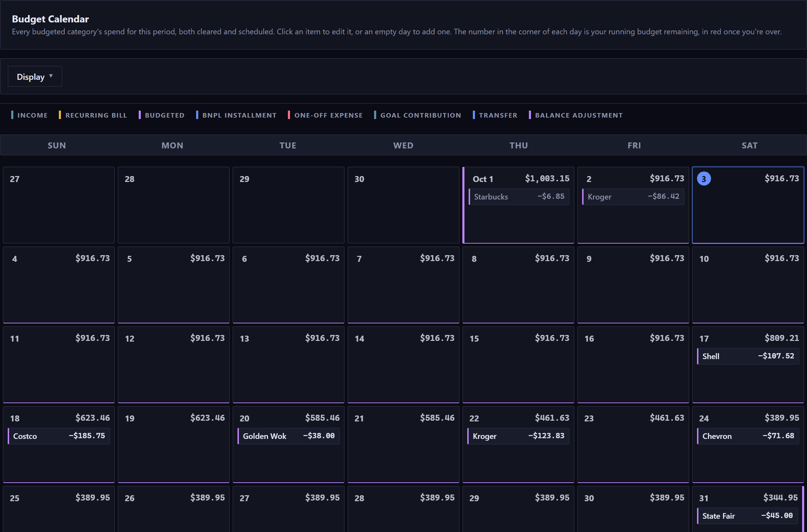Click the $585.46 remaining on day 21

437,418
